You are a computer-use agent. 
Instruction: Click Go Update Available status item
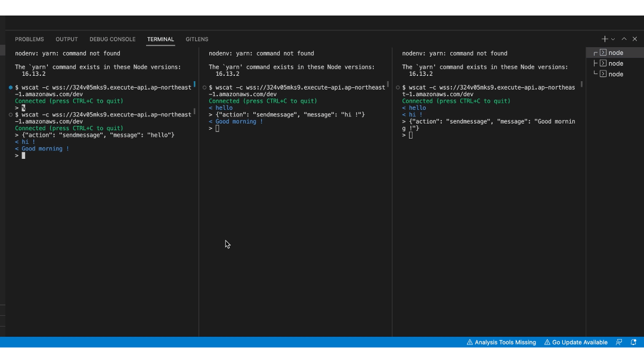tap(576, 342)
